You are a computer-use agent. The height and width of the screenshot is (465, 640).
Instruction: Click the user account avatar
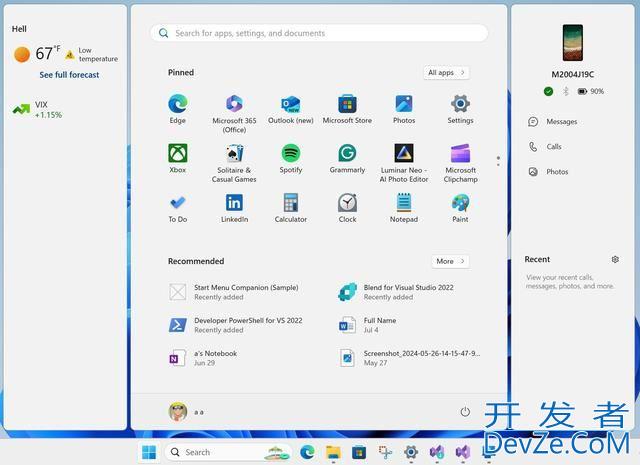[178, 412]
